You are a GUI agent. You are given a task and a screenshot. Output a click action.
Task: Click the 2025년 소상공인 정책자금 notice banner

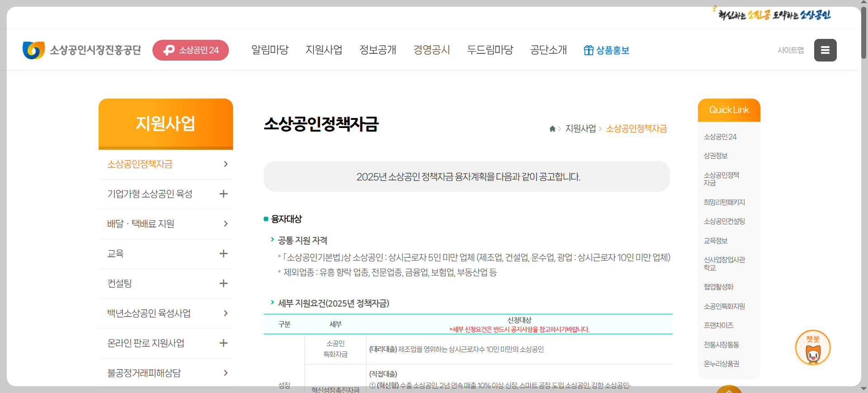pos(467,176)
